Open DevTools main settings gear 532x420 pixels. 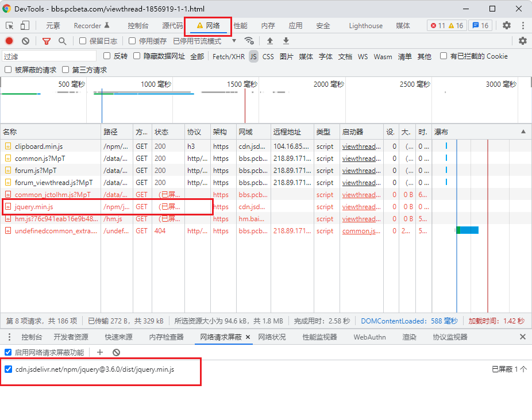point(507,25)
